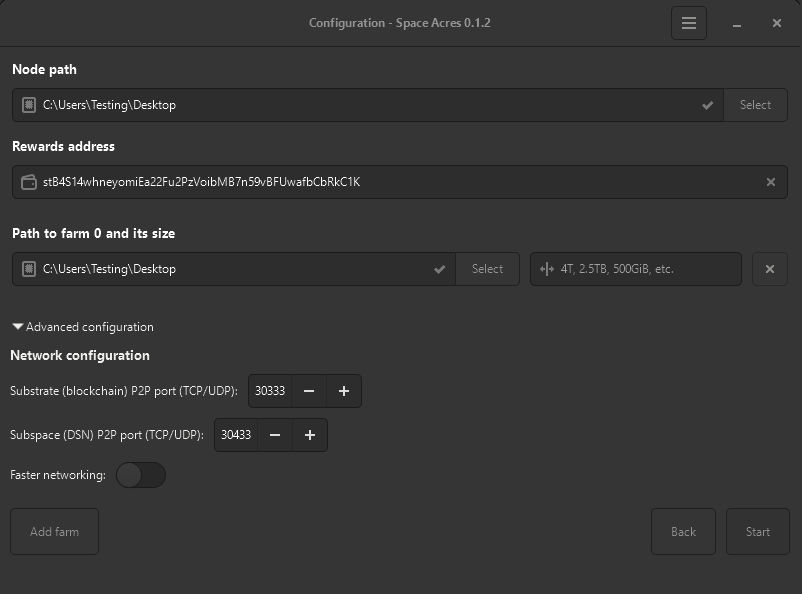
Task: Click the Rewards address input field
Action: pyautogui.click(x=399, y=182)
